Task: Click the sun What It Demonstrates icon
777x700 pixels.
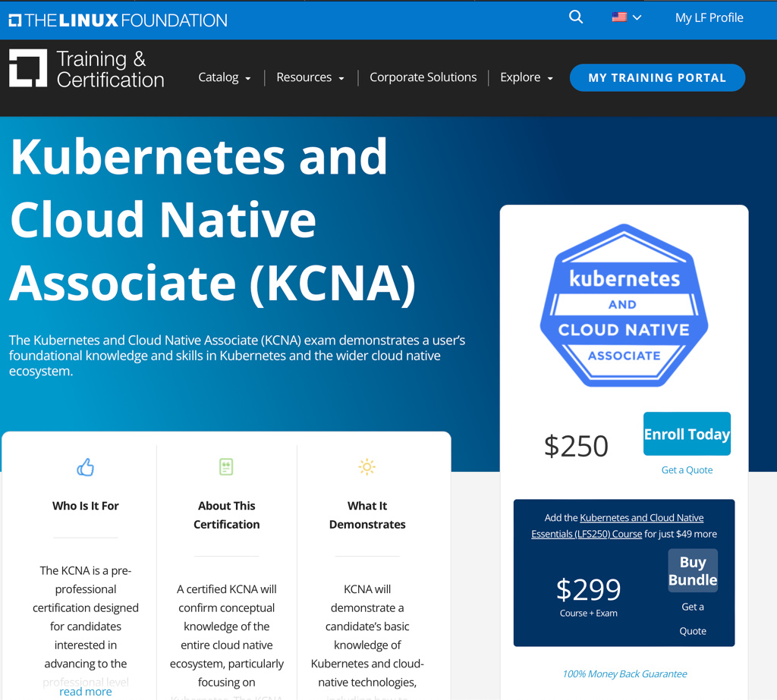Action: [x=366, y=466]
